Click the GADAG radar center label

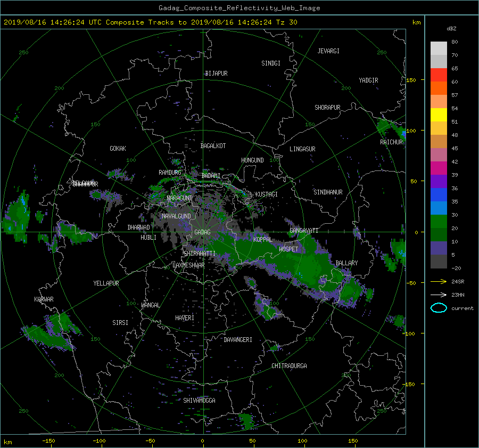tap(203, 232)
